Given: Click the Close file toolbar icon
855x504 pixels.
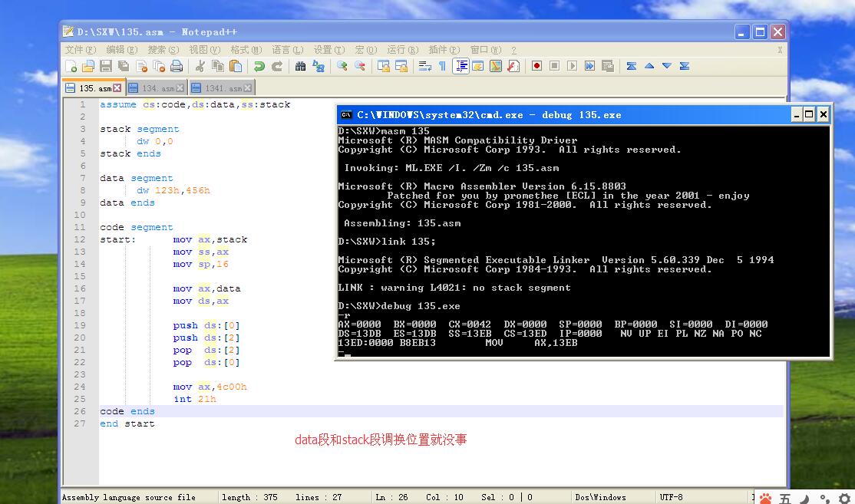Looking at the screenshot, I should (142, 67).
